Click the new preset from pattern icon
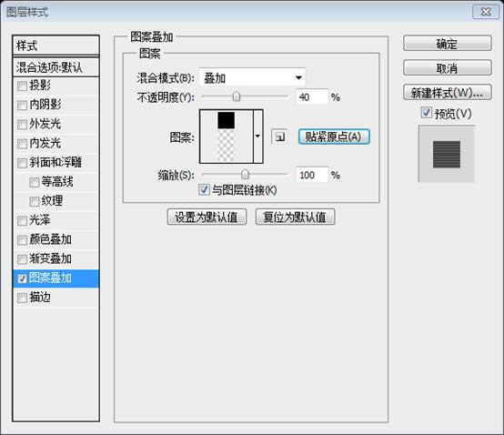Viewport: 504px width, 435px height. [279, 137]
